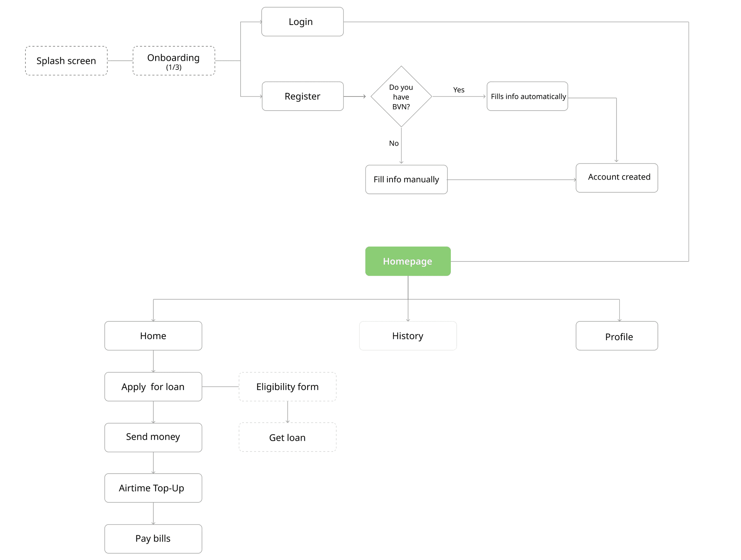Select the Airtime Top-Up node
Screen dimensions: 741x560
point(153,488)
